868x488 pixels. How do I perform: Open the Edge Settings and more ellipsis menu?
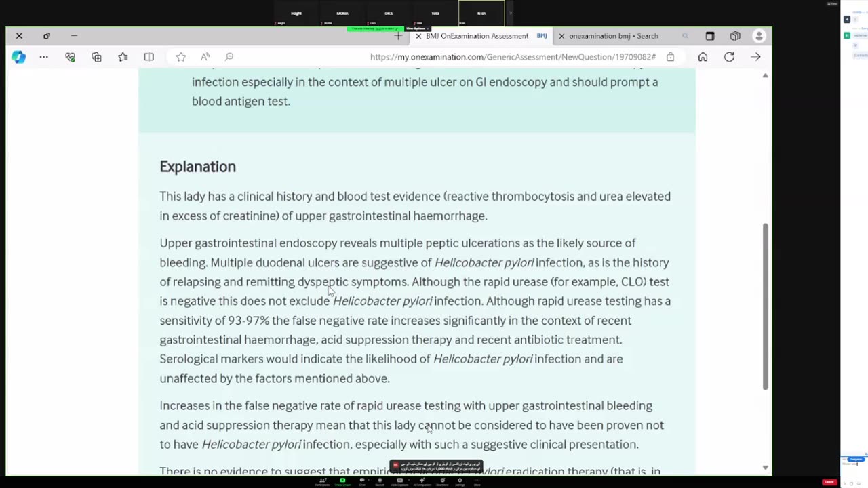pyautogui.click(x=44, y=57)
